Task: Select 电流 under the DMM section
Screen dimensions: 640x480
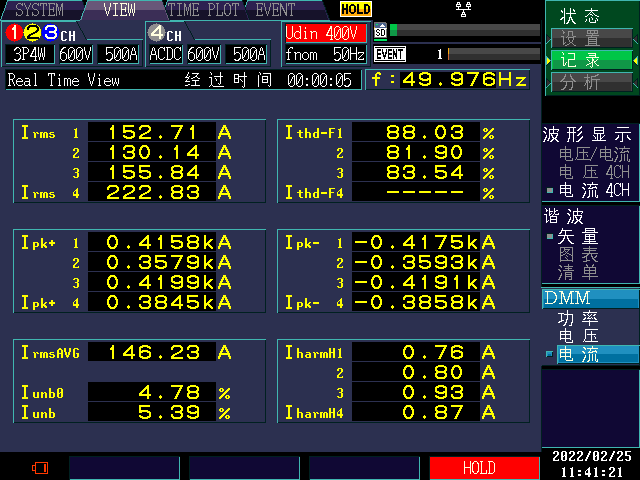Action: pyautogui.click(x=578, y=354)
